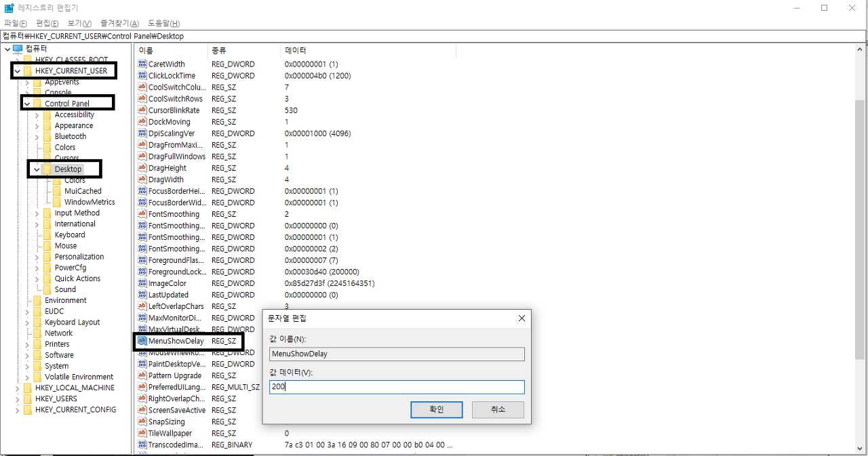Screen dimensions: 868x456
Task: Click the DragWidth value icon
Action: tap(142, 179)
